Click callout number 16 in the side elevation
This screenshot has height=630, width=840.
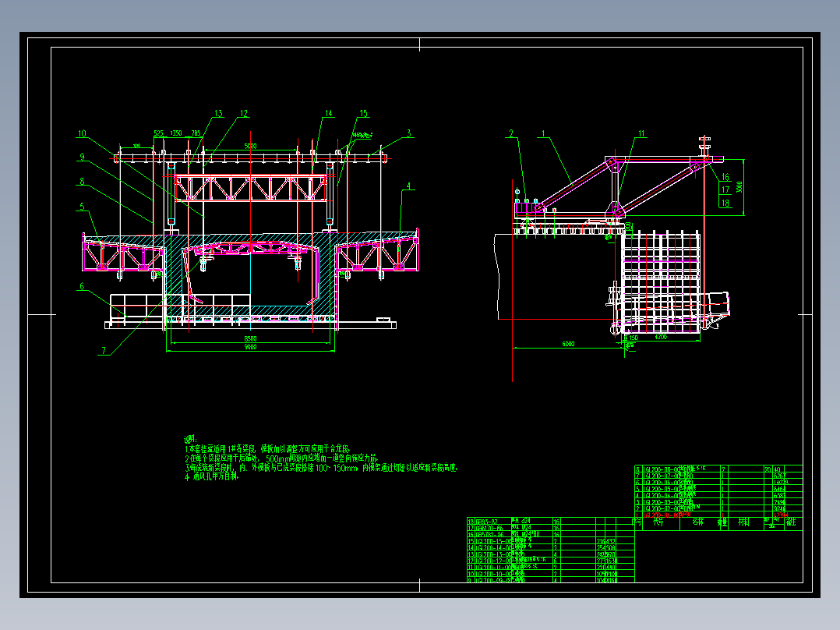[x=725, y=177]
